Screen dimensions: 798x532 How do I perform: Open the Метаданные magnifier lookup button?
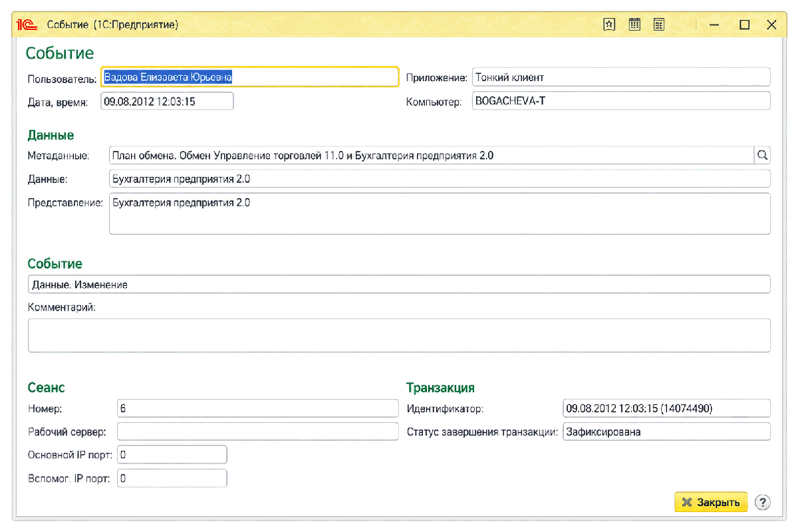762,155
